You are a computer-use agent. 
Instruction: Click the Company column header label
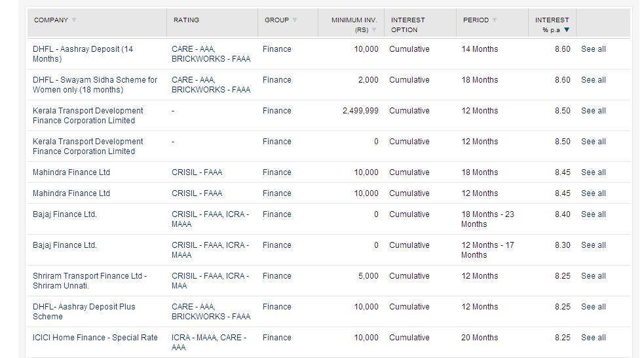(x=51, y=20)
